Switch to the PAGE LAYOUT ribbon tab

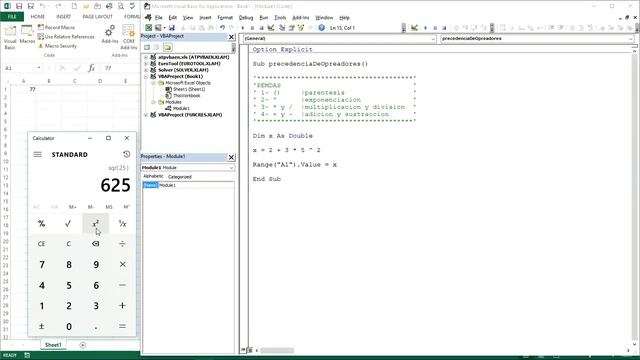pyautogui.click(x=97, y=17)
